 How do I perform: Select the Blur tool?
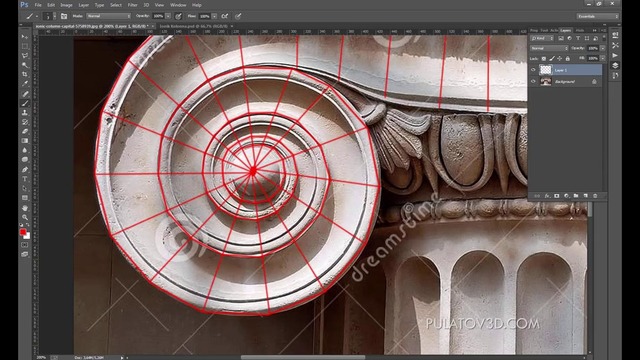tap(24, 150)
